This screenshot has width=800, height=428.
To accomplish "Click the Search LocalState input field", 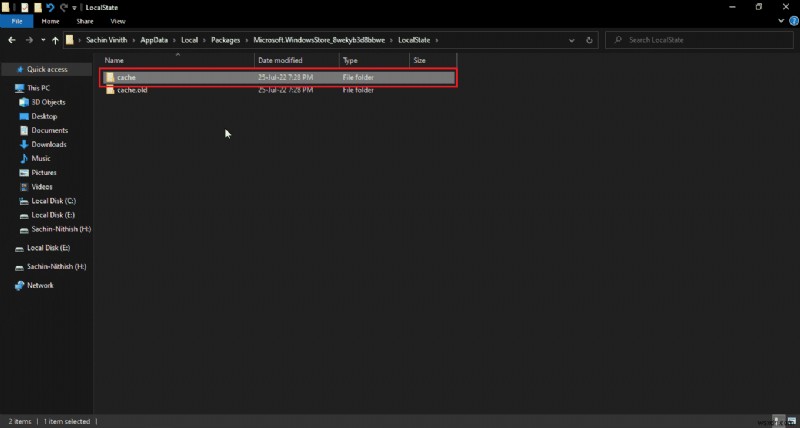I will (699, 40).
